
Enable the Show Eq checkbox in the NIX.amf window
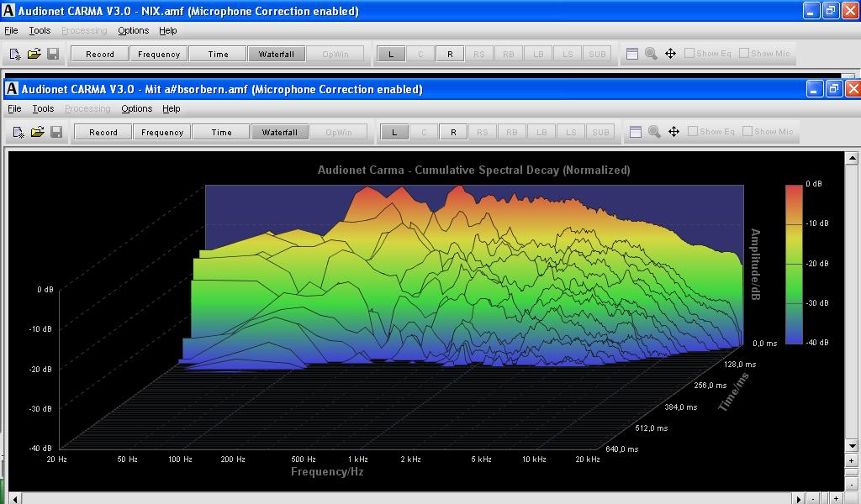689,53
